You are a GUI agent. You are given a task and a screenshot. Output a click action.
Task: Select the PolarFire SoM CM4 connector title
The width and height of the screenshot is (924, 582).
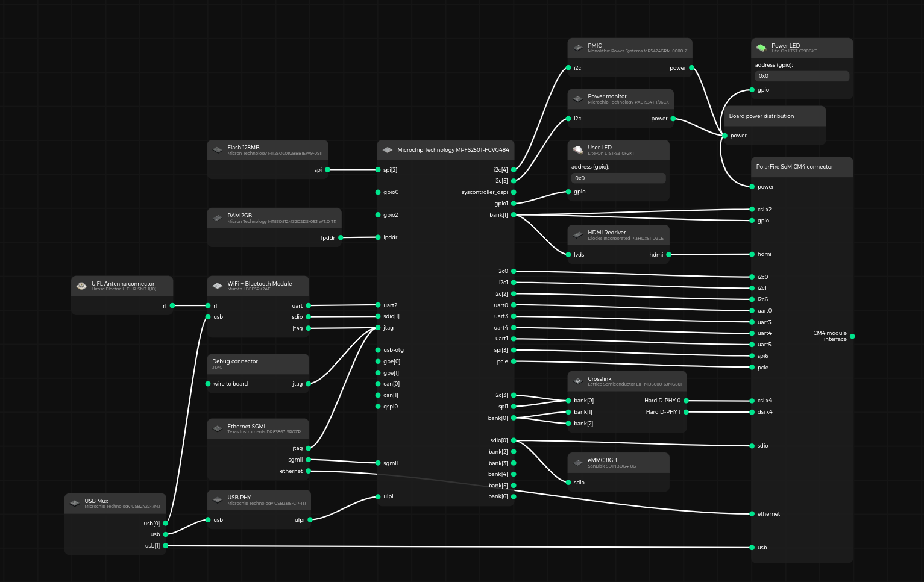794,167
